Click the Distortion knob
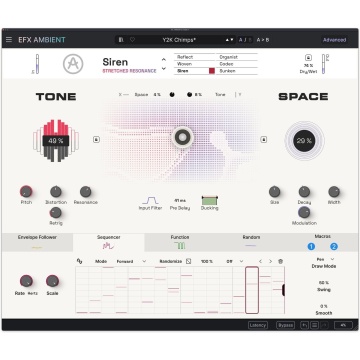This screenshot has width=360, height=360. (56, 192)
